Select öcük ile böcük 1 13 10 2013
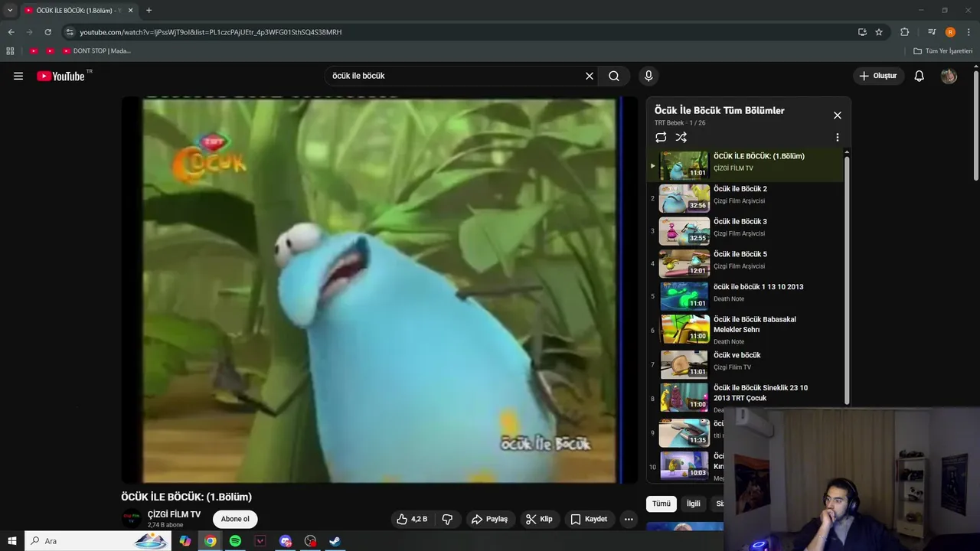This screenshot has width=980, height=551. coord(744,296)
